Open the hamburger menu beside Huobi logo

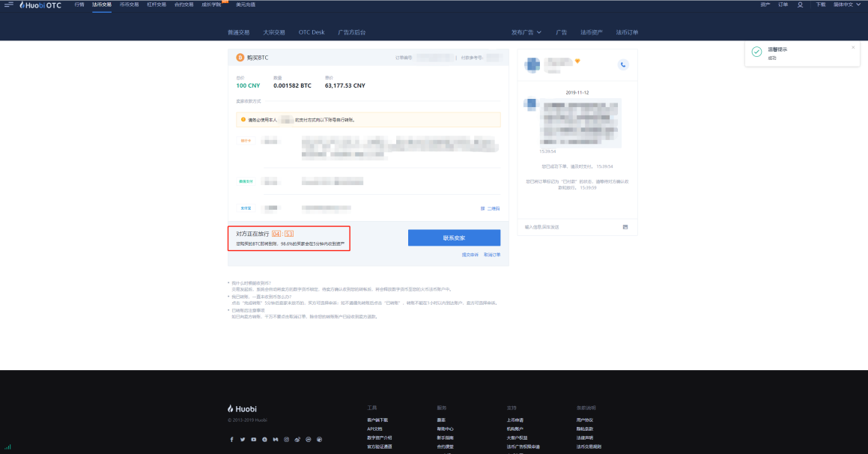point(9,4)
